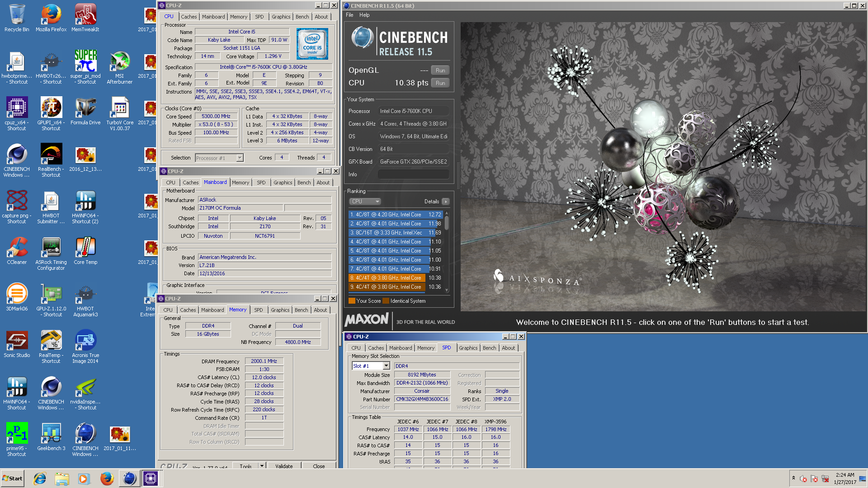Open Sonic Studio desktop icon
Image resolution: width=868 pixels, height=488 pixels.
[17, 344]
